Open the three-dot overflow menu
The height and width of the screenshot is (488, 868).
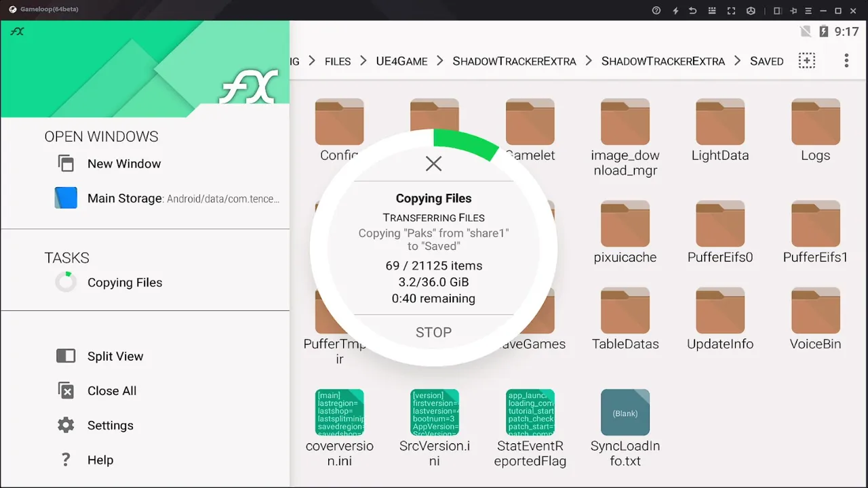click(846, 60)
